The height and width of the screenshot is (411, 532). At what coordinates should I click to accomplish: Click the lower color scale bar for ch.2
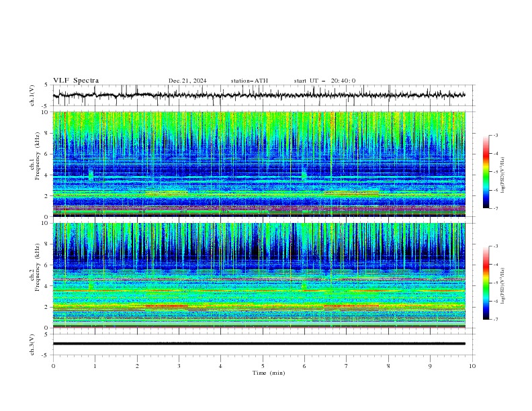pos(486,283)
